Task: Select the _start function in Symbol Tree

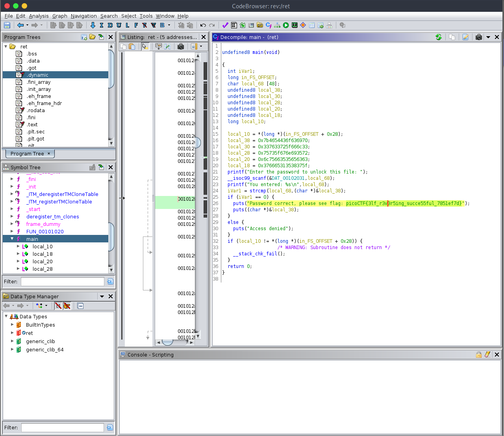Action: click(33, 209)
